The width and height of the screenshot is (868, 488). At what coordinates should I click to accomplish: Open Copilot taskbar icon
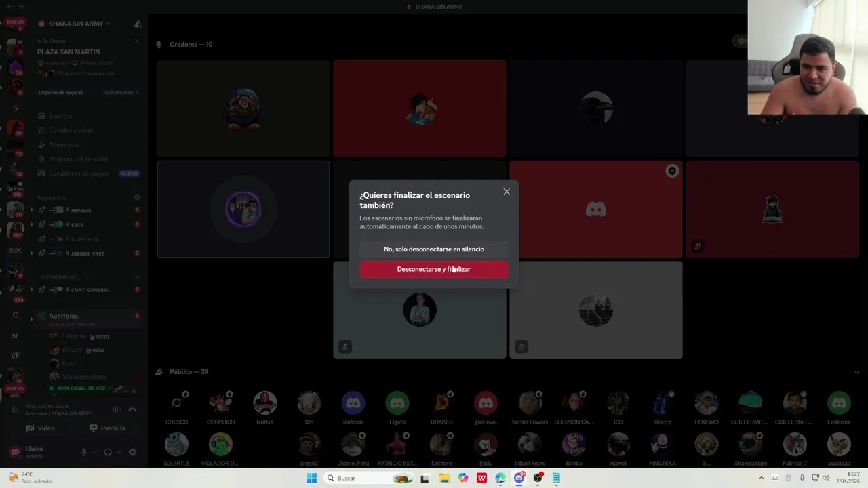(x=463, y=478)
